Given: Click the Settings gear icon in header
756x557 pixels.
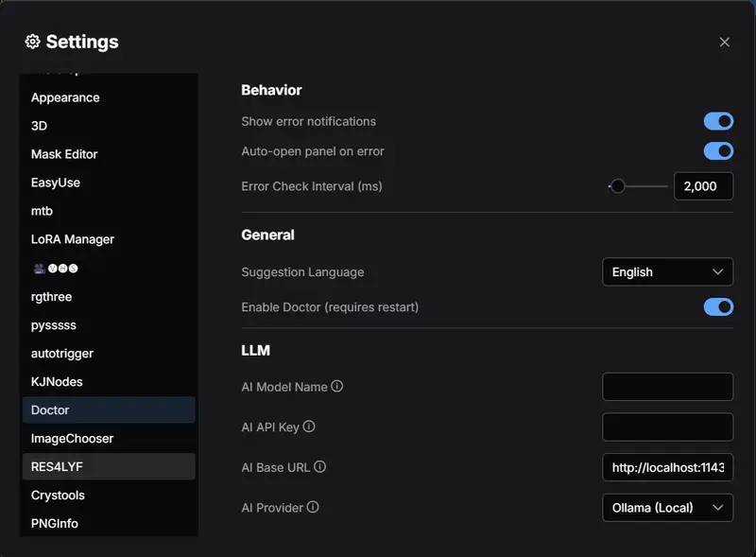Looking at the screenshot, I should pos(32,42).
